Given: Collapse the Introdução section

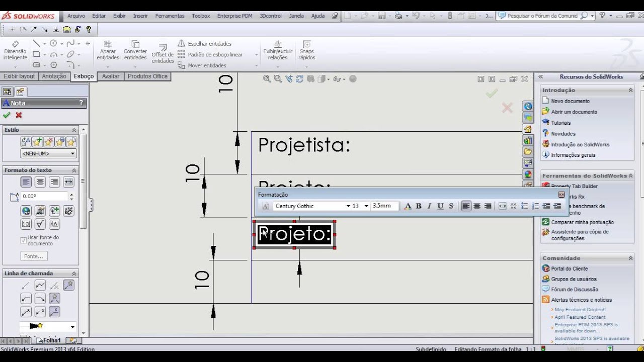Looking at the screenshot, I should [630, 90].
